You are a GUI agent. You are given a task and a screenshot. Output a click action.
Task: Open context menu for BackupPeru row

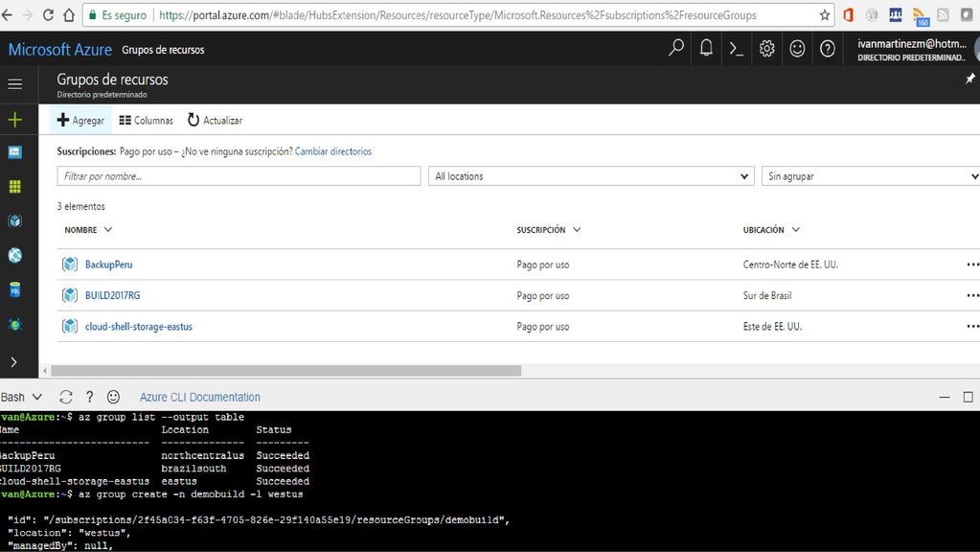tap(972, 264)
